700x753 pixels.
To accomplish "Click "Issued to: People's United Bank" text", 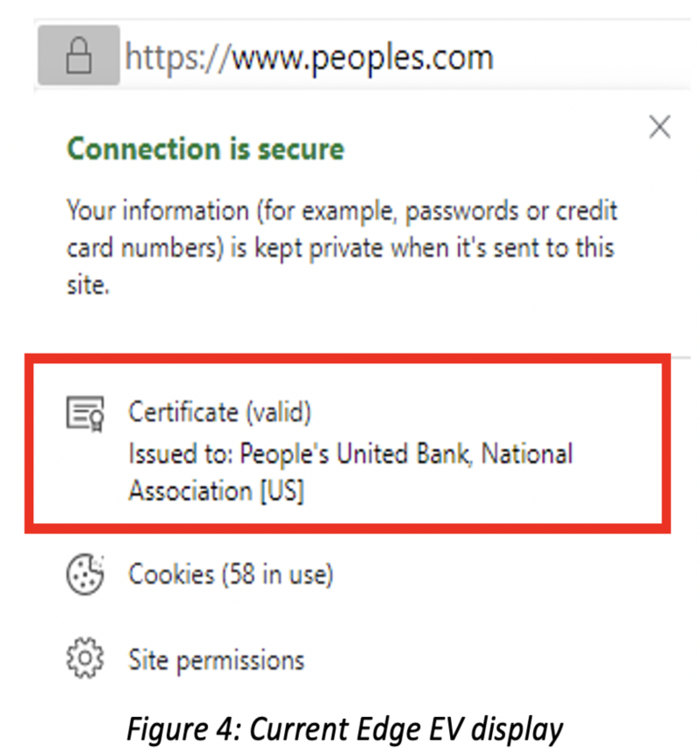I will tap(303, 454).
